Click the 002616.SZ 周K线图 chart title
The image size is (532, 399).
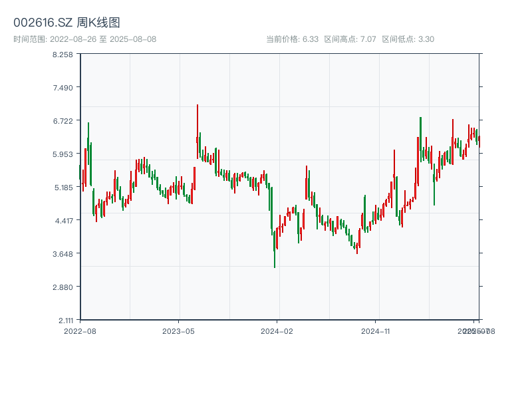[66, 23]
